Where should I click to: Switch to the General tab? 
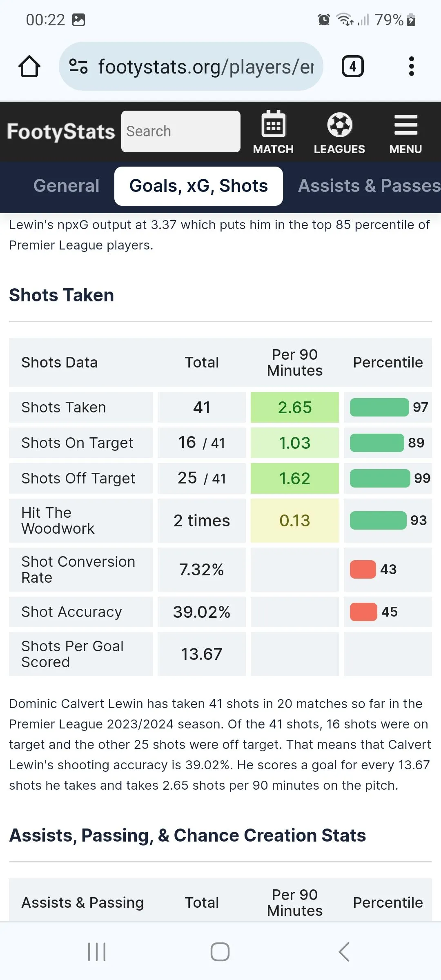(67, 186)
